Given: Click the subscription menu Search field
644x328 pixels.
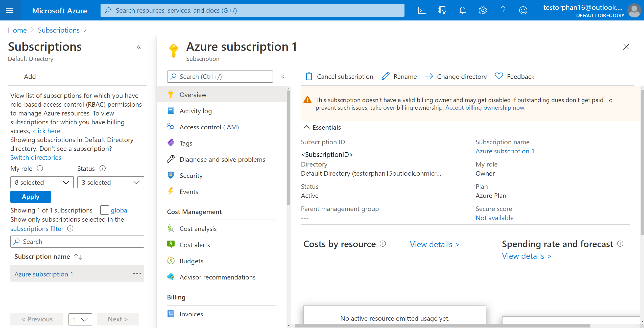Looking at the screenshot, I should tap(220, 77).
